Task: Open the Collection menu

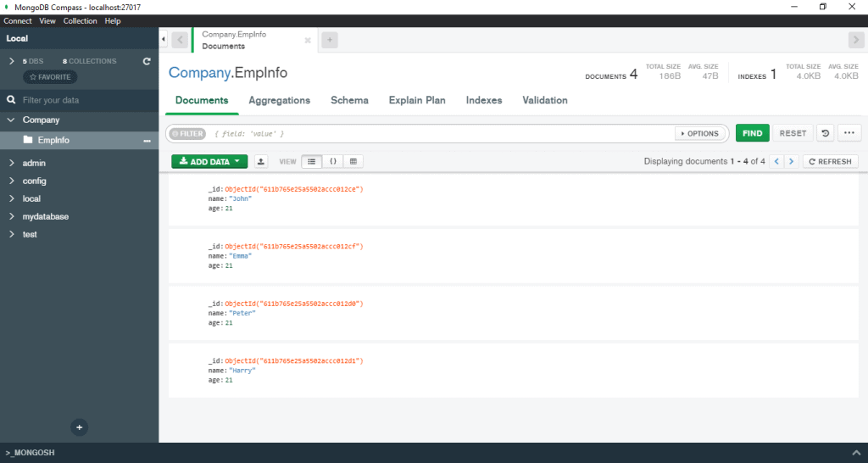Action: [80, 21]
